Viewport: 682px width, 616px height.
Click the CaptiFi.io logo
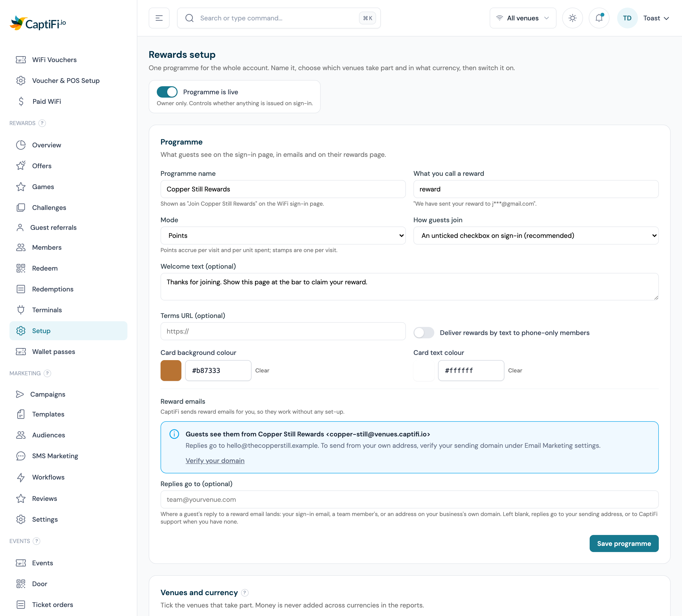(38, 23)
